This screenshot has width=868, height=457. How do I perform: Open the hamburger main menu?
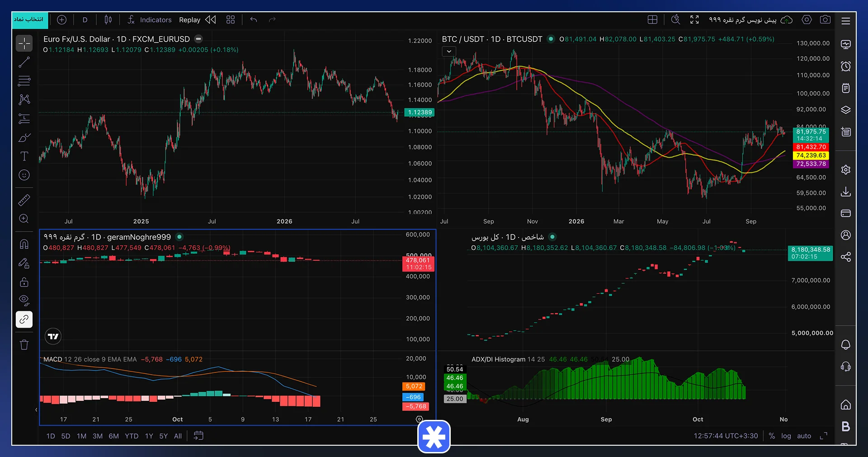click(846, 21)
